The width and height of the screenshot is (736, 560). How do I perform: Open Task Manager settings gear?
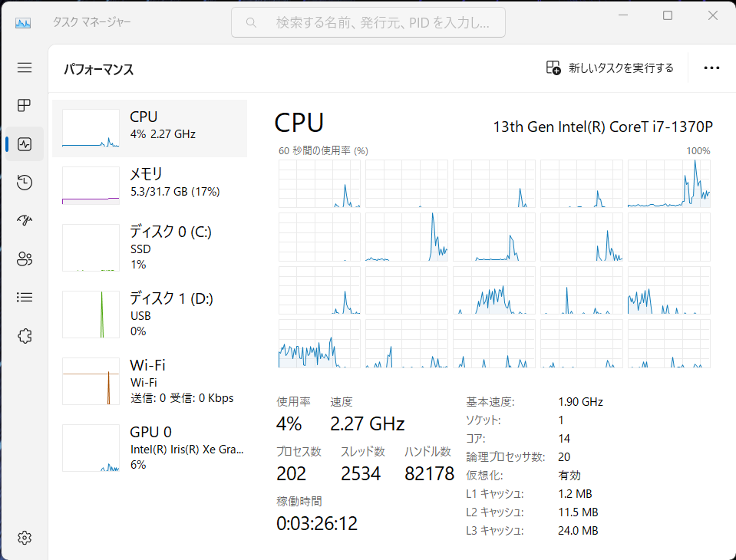25,537
